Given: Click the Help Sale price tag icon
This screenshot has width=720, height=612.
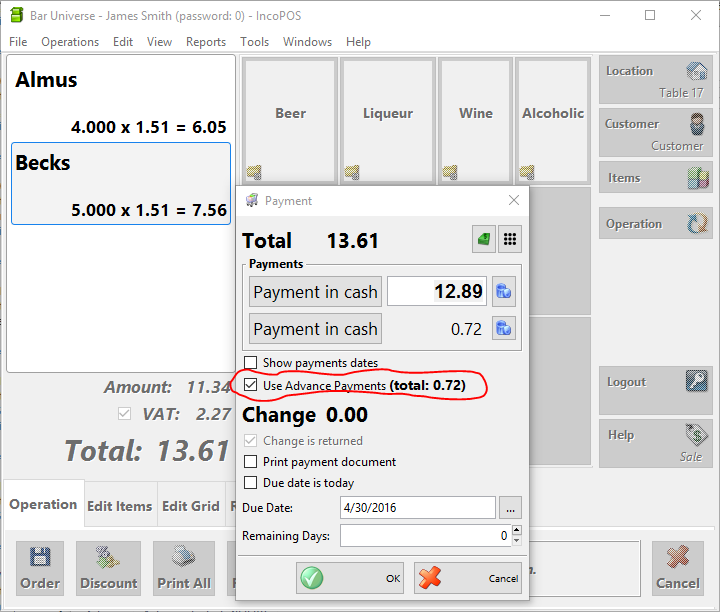Looking at the screenshot, I should [x=696, y=434].
